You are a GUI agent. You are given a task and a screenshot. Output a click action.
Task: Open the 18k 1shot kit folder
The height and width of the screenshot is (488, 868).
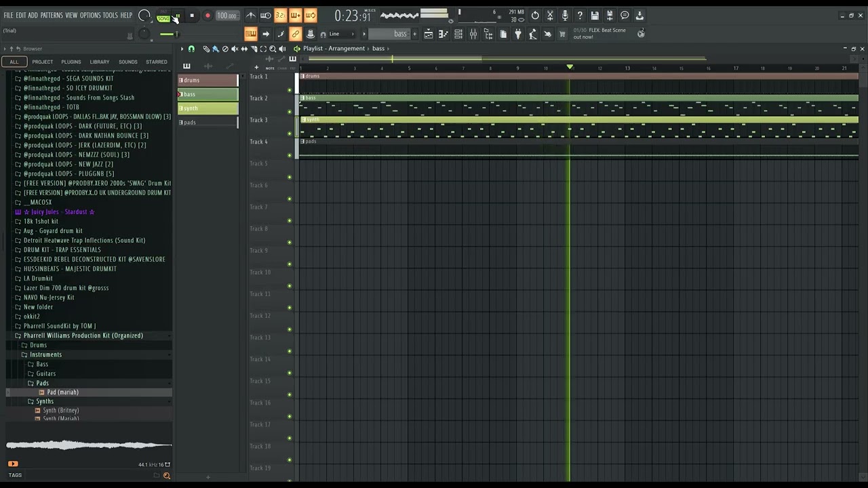[88, 221]
